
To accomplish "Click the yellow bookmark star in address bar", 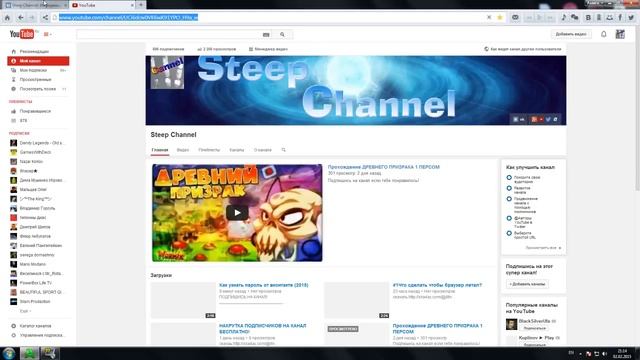I will (500, 17).
